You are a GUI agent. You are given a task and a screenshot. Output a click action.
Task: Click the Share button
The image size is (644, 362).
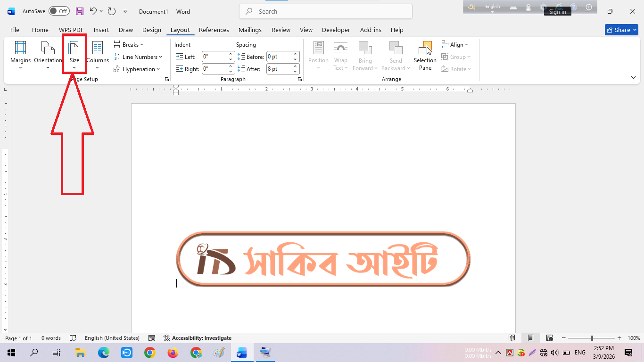pos(621,30)
